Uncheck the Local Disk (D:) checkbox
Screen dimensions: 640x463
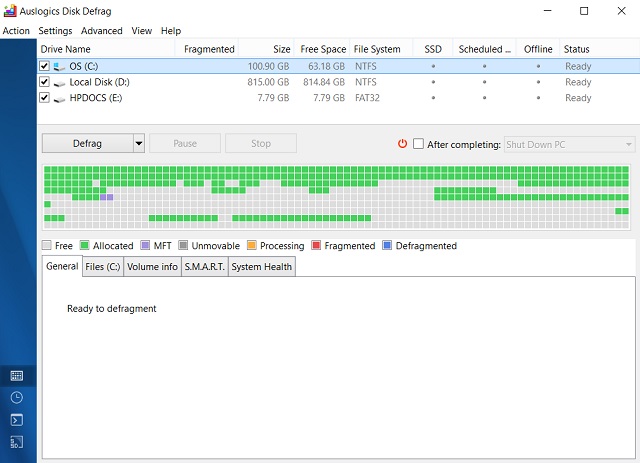point(44,82)
